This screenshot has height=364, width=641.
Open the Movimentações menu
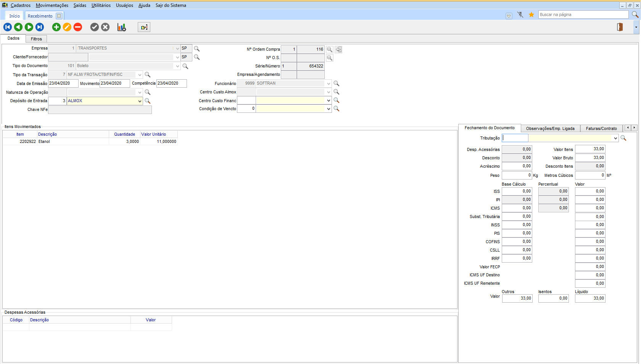point(52,5)
